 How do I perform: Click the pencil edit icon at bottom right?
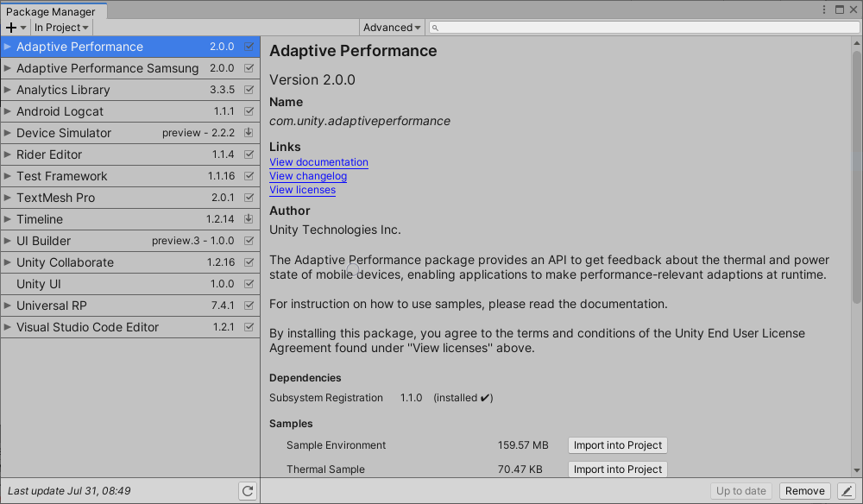pyautogui.click(x=847, y=490)
